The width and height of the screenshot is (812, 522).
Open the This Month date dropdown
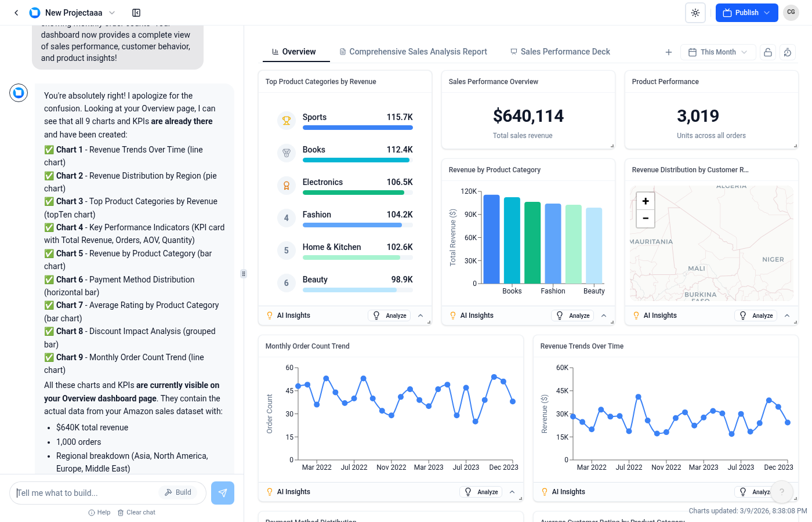[718, 52]
